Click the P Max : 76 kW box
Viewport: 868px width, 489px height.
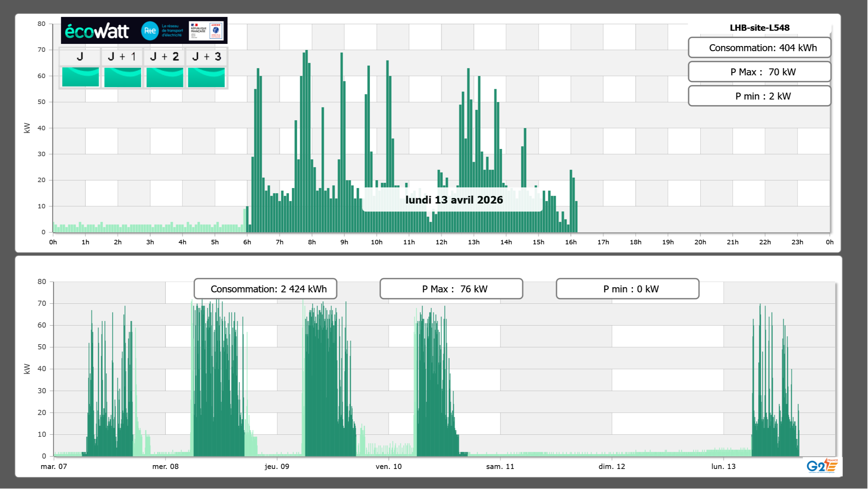coord(451,289)
